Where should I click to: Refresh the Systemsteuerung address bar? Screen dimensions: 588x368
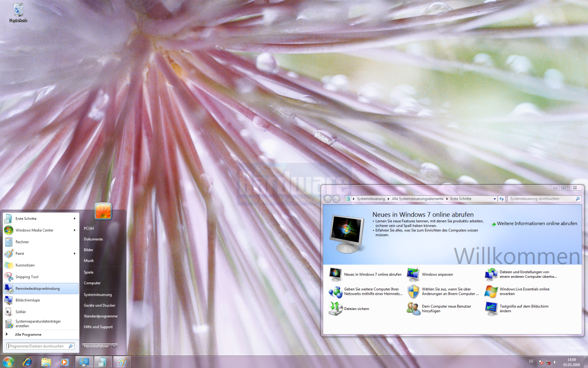coord(502,199)
